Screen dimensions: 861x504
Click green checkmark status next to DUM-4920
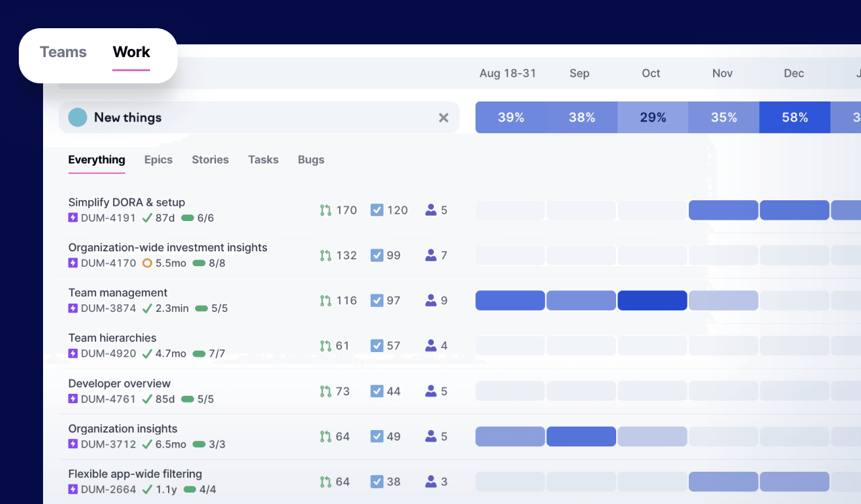pos(147,353)
